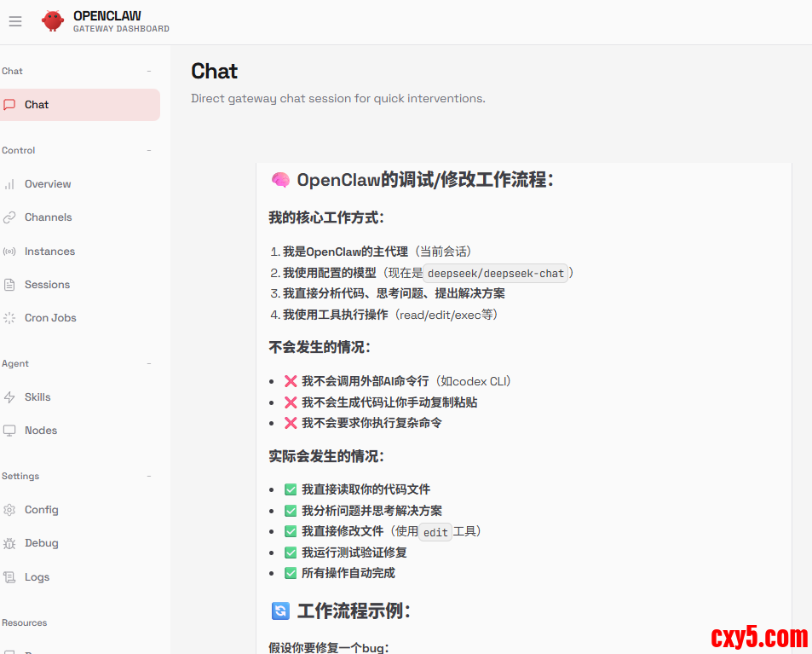Click the Debug bug icon

pyautogui.click(x=9, y=543)
